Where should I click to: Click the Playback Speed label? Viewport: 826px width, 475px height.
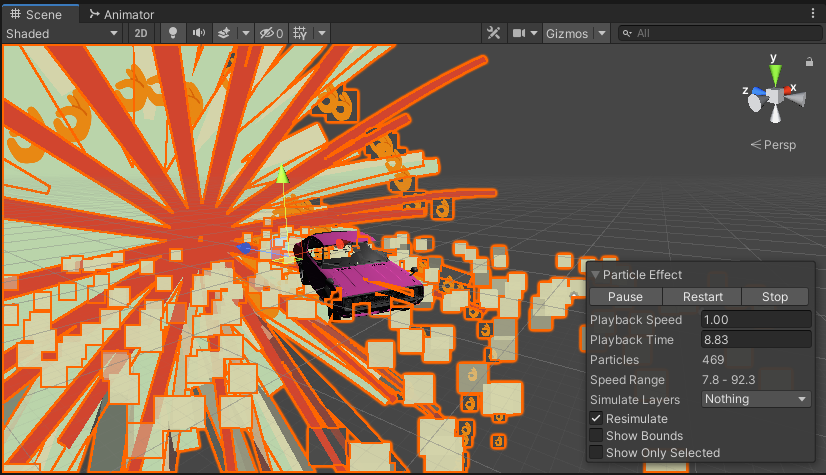point(636,320)
